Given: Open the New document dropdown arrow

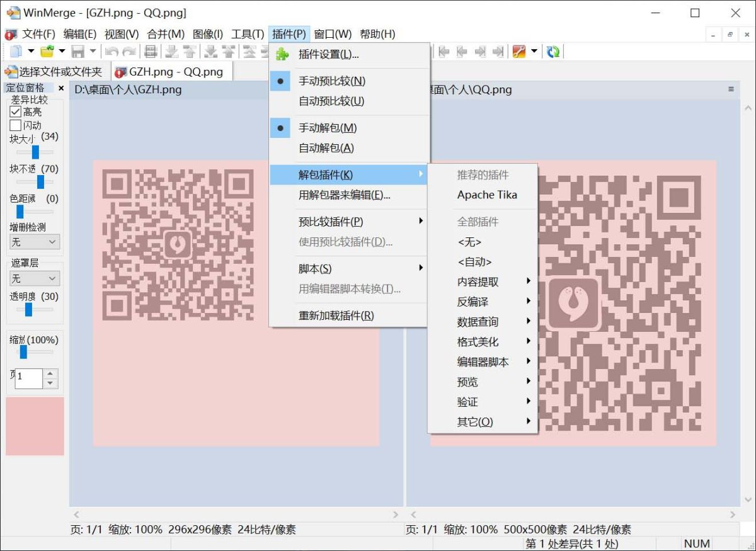Looking at the screenshot, I should coord(30,52).
